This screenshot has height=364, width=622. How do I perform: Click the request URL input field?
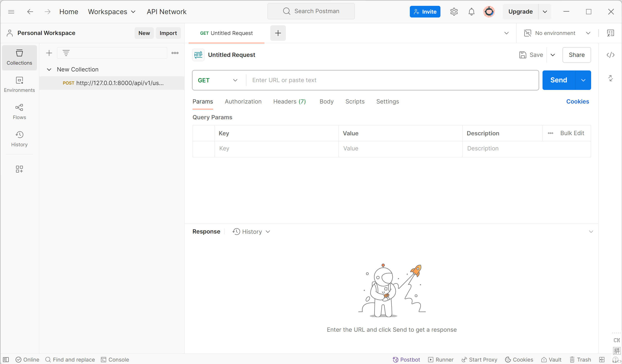[393, 80]
